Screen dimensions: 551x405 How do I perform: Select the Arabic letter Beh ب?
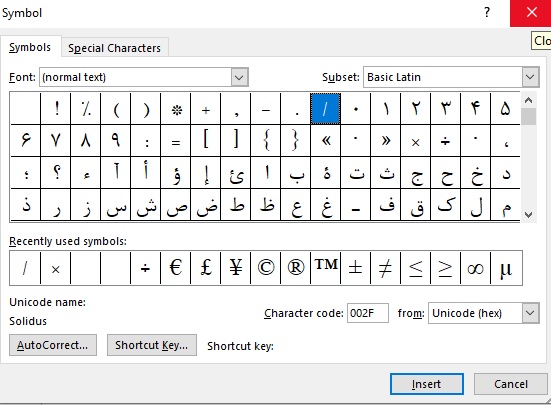coord(295,172)
